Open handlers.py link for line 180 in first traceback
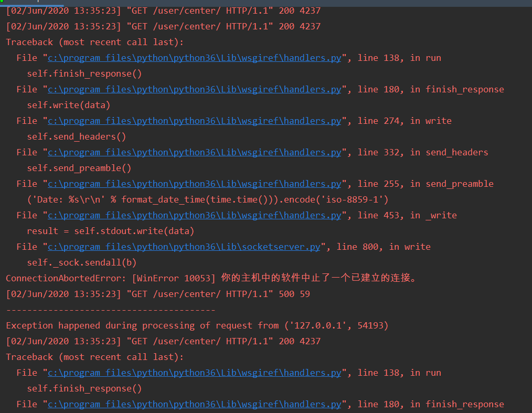Screen dimensions: 532x413 pyautogui.click(x=194, y=89)
